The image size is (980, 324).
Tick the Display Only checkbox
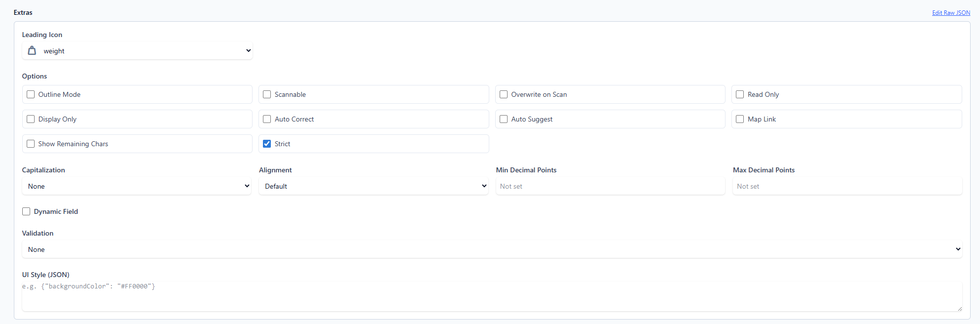31,119
